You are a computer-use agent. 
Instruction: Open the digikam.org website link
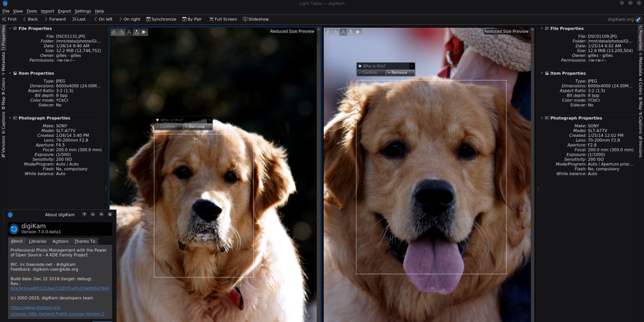coord(35,308)
